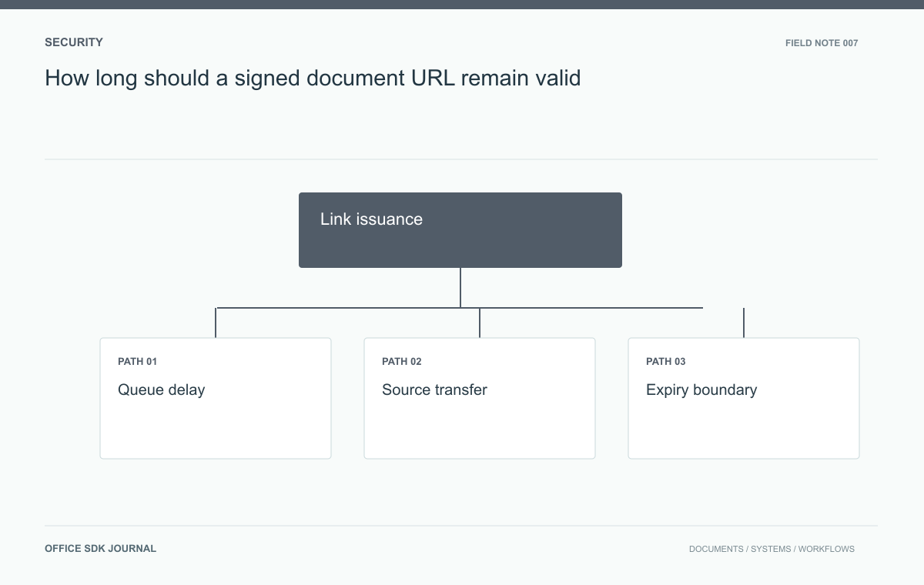The height and width of the screenshot is (585, 924).
Task: Click the PATH 01 label
Action: tap(138, 362)
